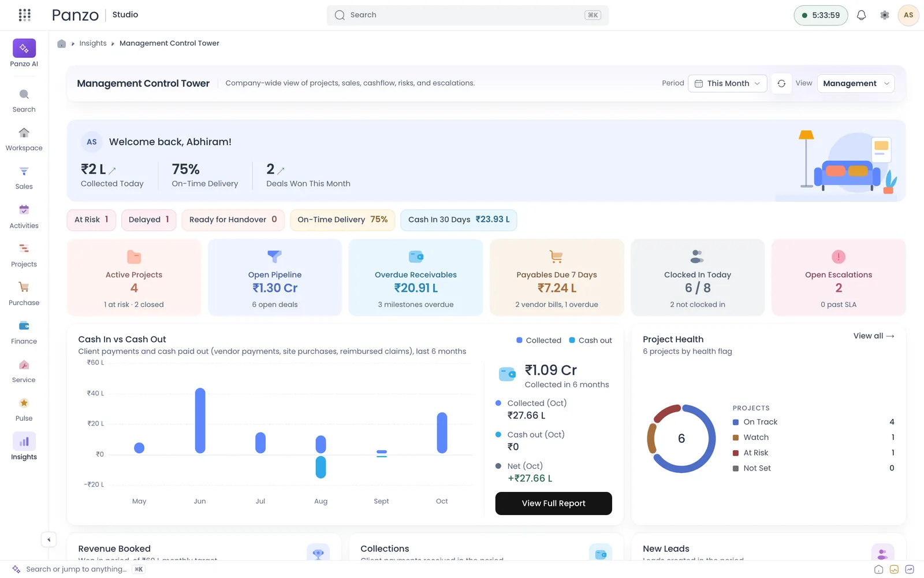Select the Ready for Handover chip
This screenshot has height=578, width=924.
pos(233,220)
